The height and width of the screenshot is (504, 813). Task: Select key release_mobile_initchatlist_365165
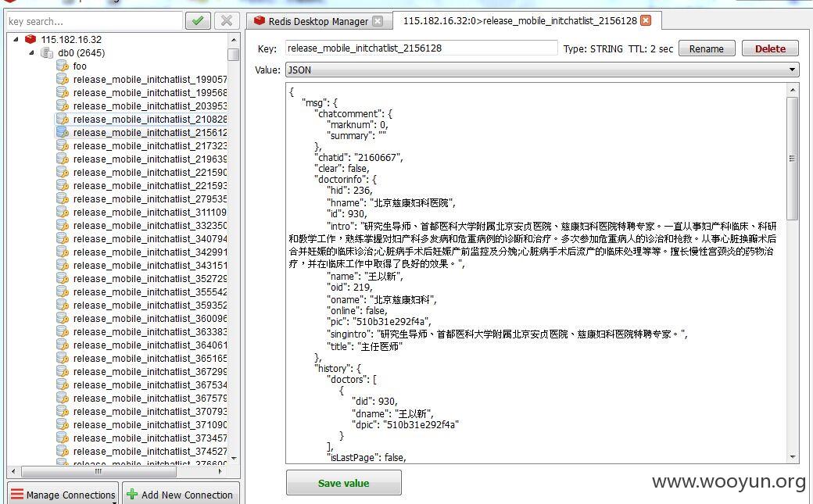(150, 359)
